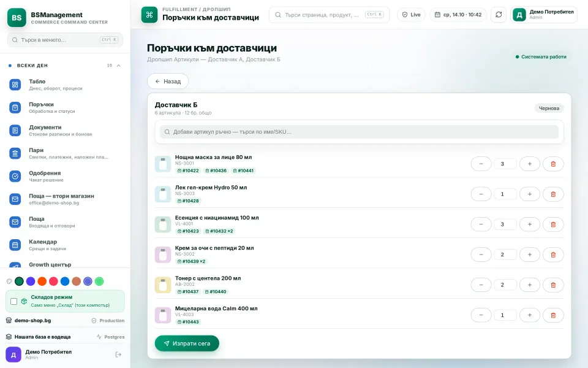Increase quantity of Нощна маска за лице
Image resolution: width=588 pixels, height=368 pixels.
(529, 164)
